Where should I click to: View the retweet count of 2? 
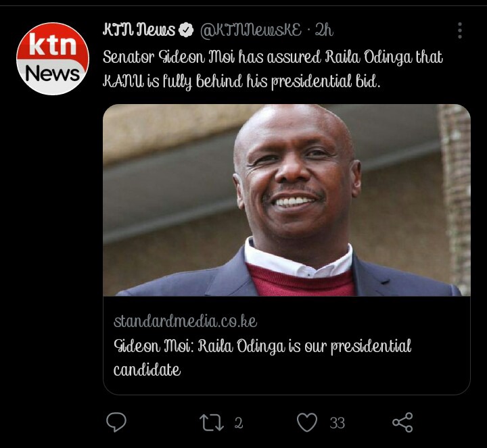pyautogui.click(x=239, y=423)
